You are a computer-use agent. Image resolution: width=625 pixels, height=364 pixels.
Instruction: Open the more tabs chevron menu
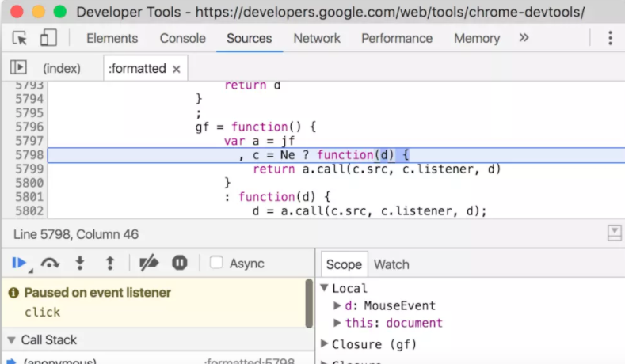click(524, 38)
